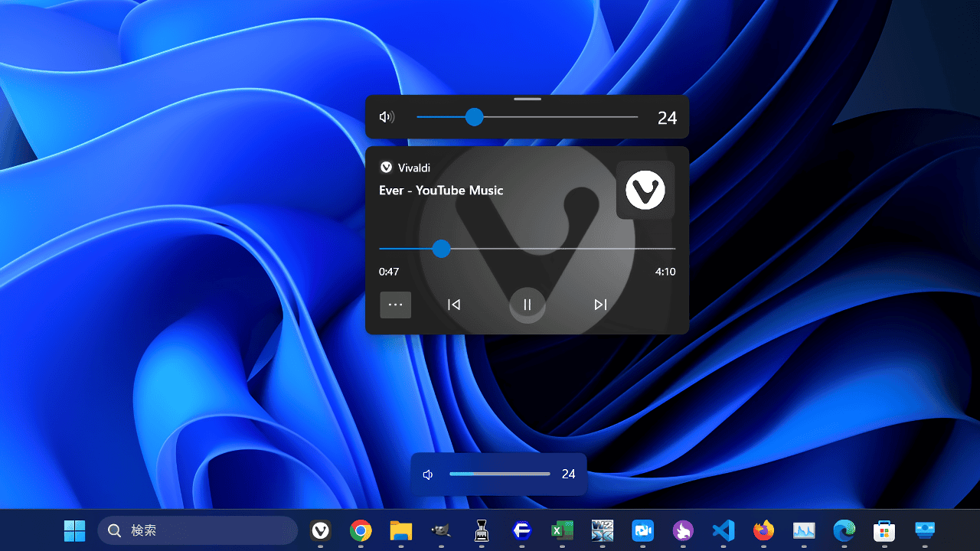Click the volume value 24 in the bottom popup
Viewport: 980px width, 551px height.
568,474
